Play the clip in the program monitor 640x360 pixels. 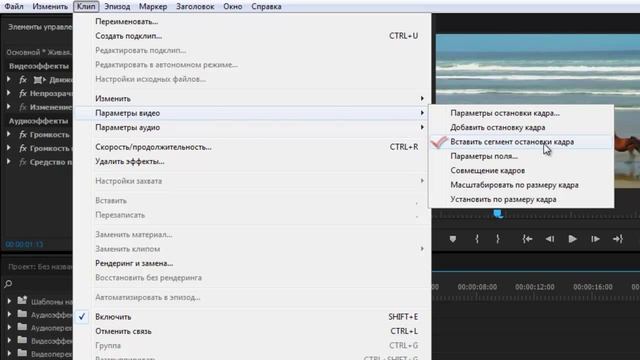click(x=572, y=239)
